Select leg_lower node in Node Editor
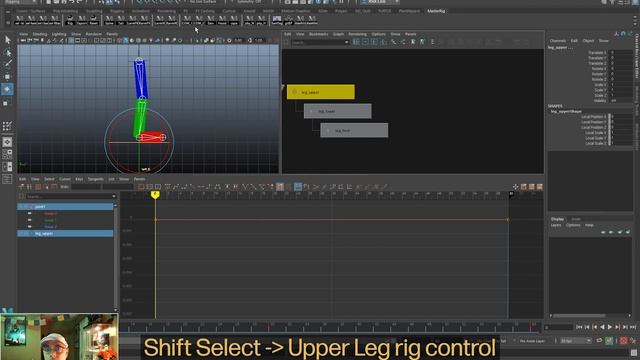 [x=338, y=111]
